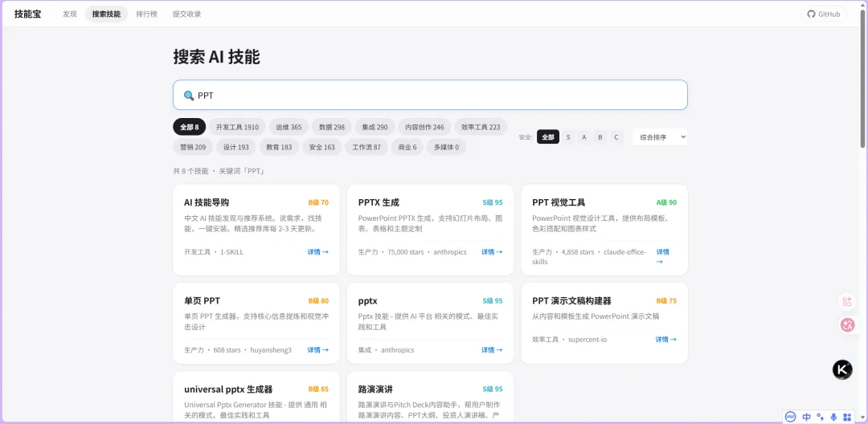The image size is (868, 424).
Task: Click the PPT 视觉工具 card title
Action: tap(559, 202)
